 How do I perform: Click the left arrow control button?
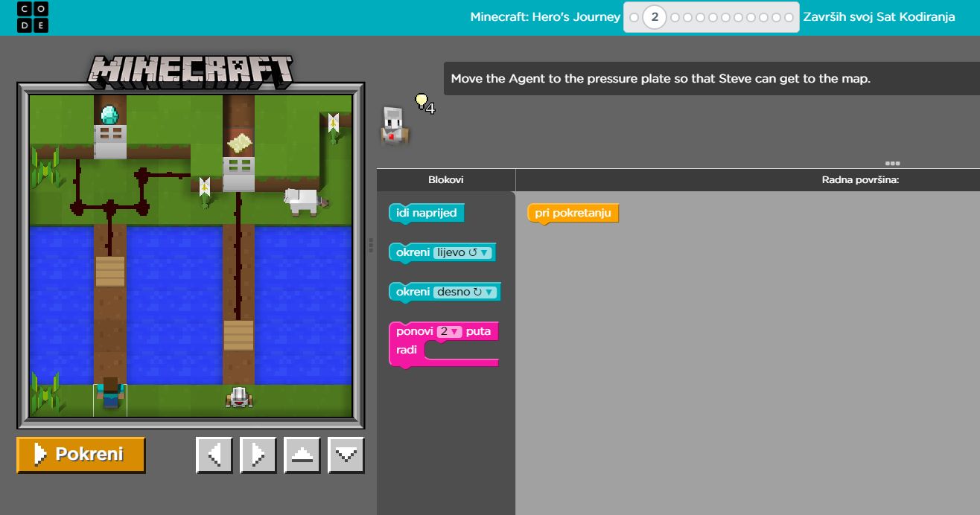click(214, 455)
